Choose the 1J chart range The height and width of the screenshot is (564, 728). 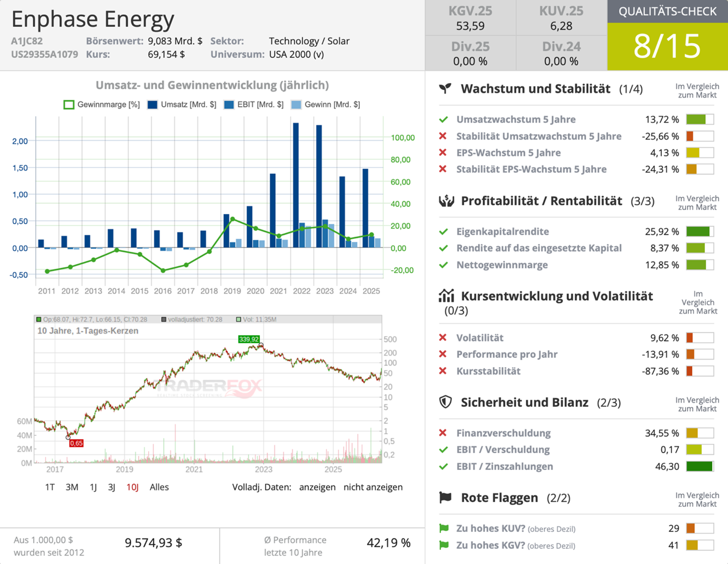coord(93,487)
